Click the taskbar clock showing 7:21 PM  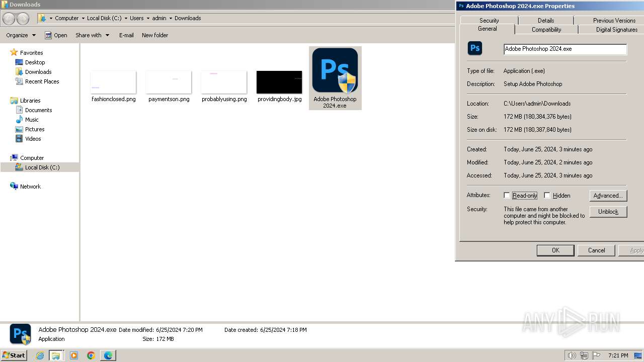[x=618, y=355]
